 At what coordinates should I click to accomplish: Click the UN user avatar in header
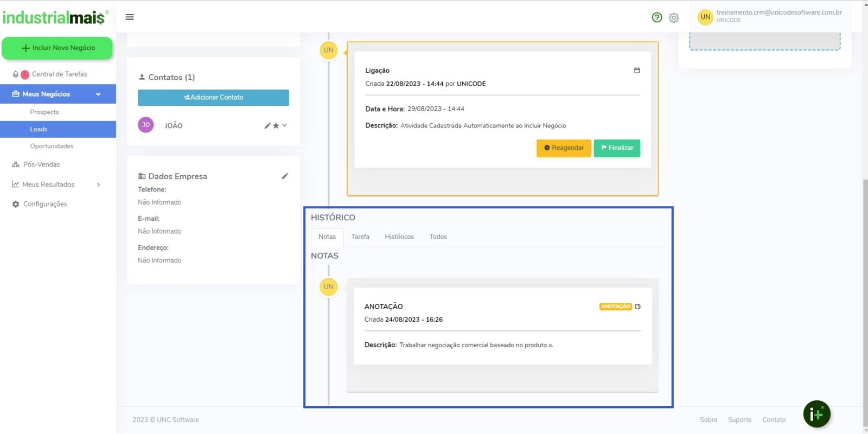(705, 17)
